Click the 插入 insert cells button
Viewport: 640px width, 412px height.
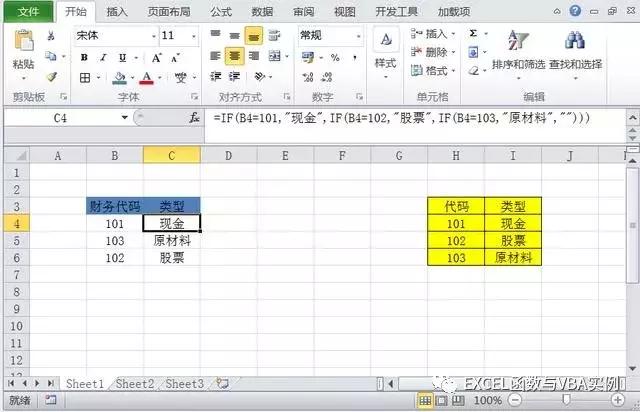[433, 34]
